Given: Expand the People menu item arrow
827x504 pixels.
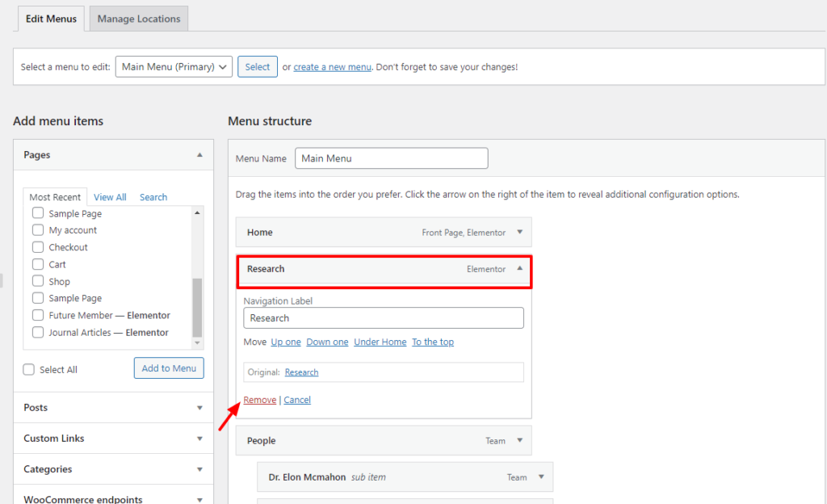Looking at the screenshot, I should click(x=519, y=440).
